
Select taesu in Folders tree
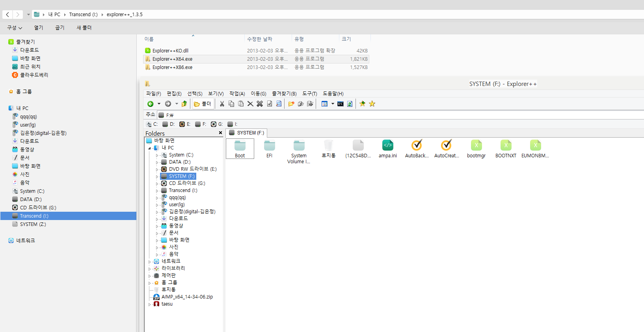(x=163, y=304)
